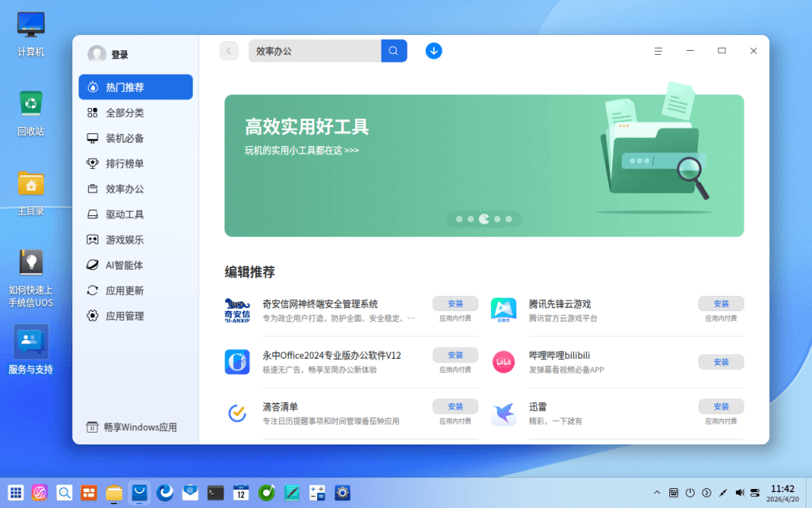Install 滴答清单
812x508 pixels.
coord(455,406)
